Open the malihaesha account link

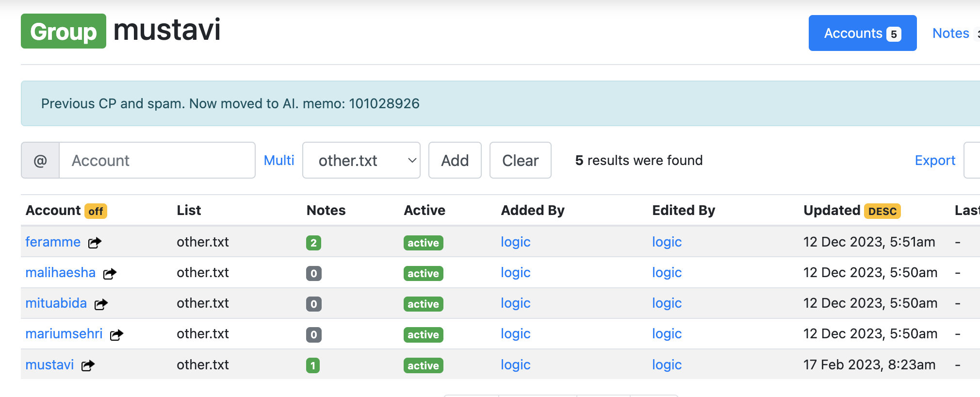pos(61,272)
